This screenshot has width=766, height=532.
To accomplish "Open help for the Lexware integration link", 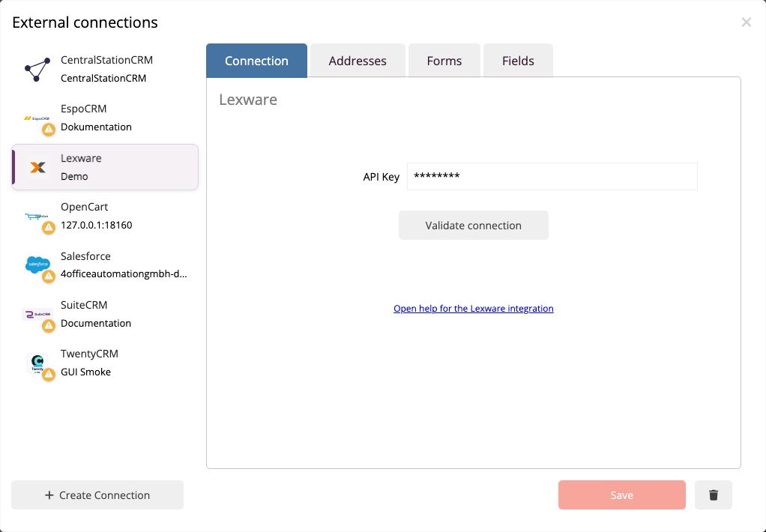I will click(x=474, y=308).
